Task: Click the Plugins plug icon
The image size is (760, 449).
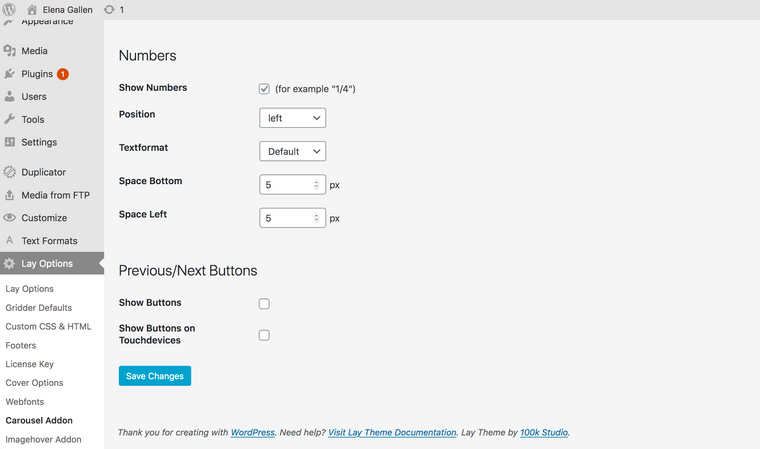Action: tap(10, 74)
